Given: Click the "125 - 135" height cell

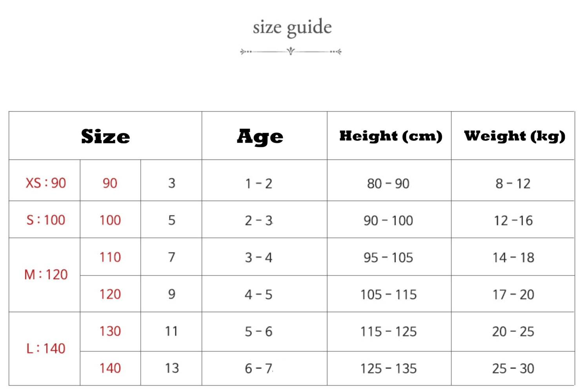Looking at the screenshot, I should pos(388,368).
